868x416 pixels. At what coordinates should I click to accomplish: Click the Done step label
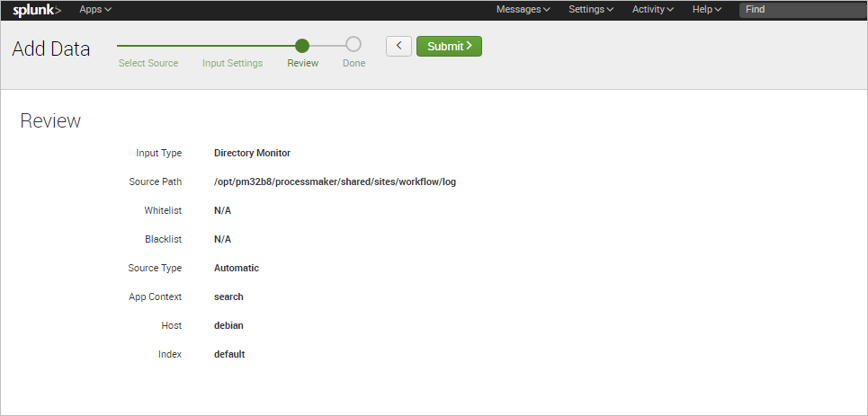point(353,64)
